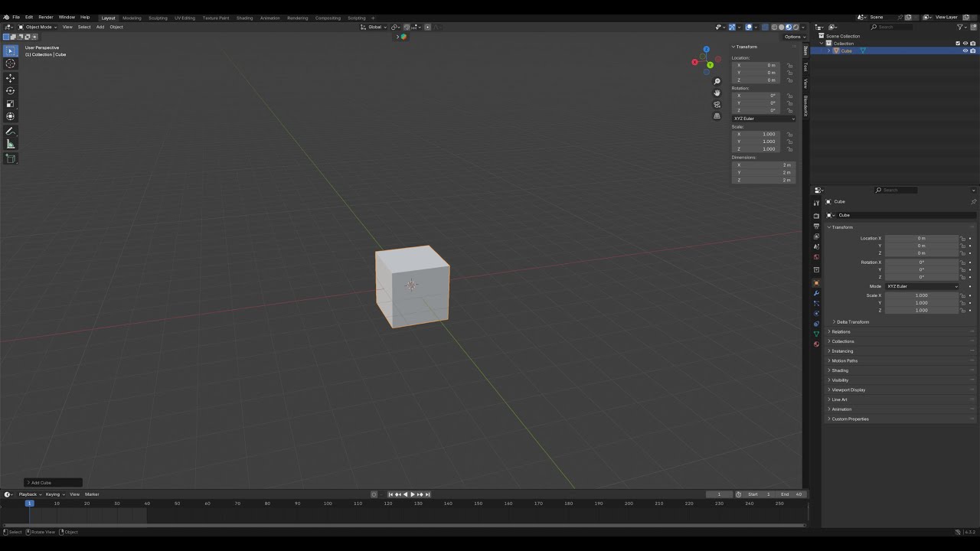Open the Render properties tab
Viewport: 980px width, 551px height.
click(816, 216)
